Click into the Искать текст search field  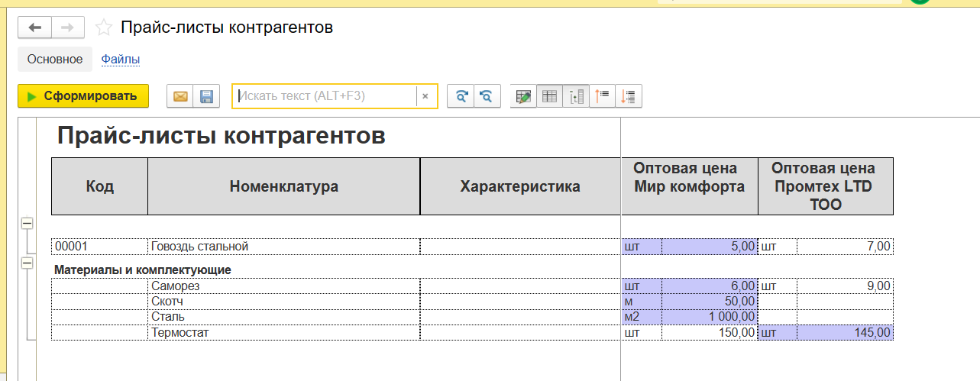pyautogui.click(x=325, y=96)
